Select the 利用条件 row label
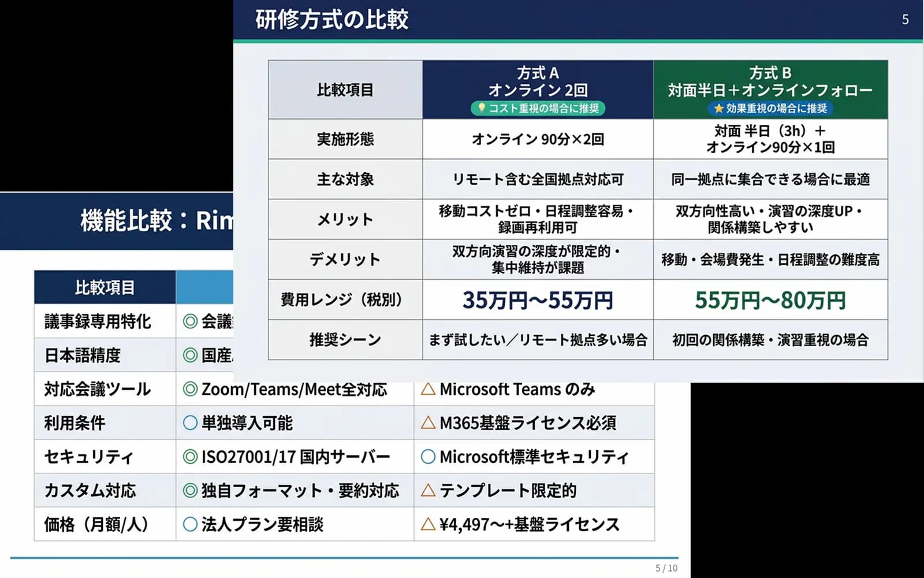924x578 pixels. (x=105, y=423)
